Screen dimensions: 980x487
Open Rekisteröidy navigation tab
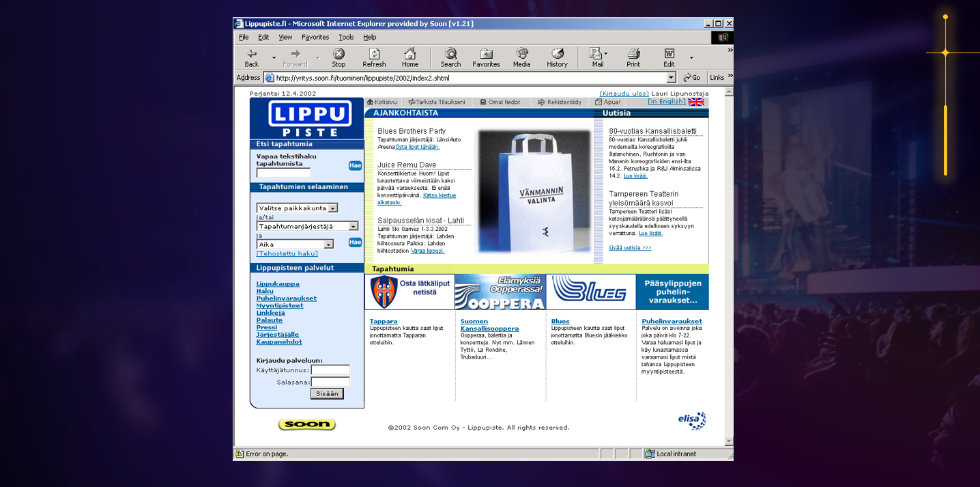coord(560,102)
